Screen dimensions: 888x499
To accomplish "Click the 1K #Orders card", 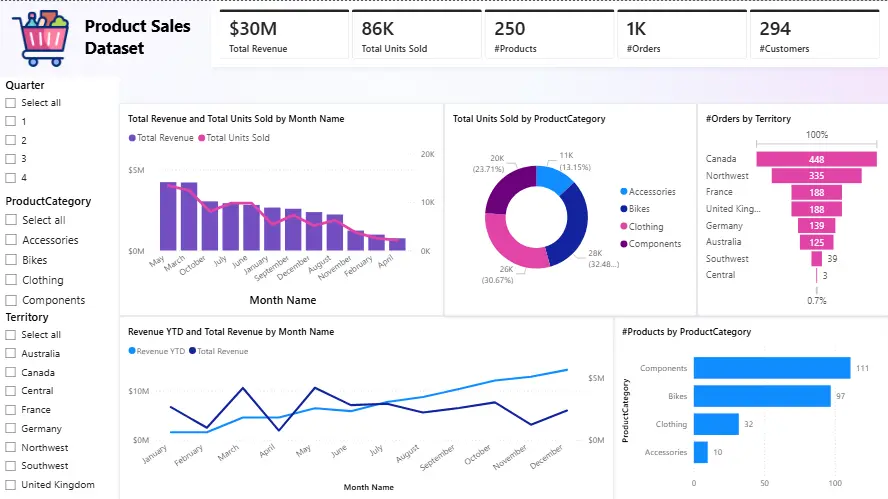I will coord(682,35).
